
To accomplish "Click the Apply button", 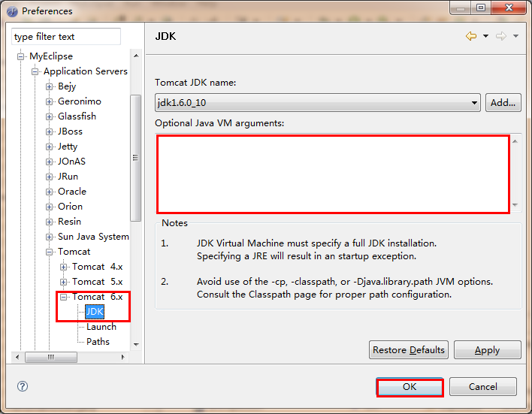I will coord(487,350).
